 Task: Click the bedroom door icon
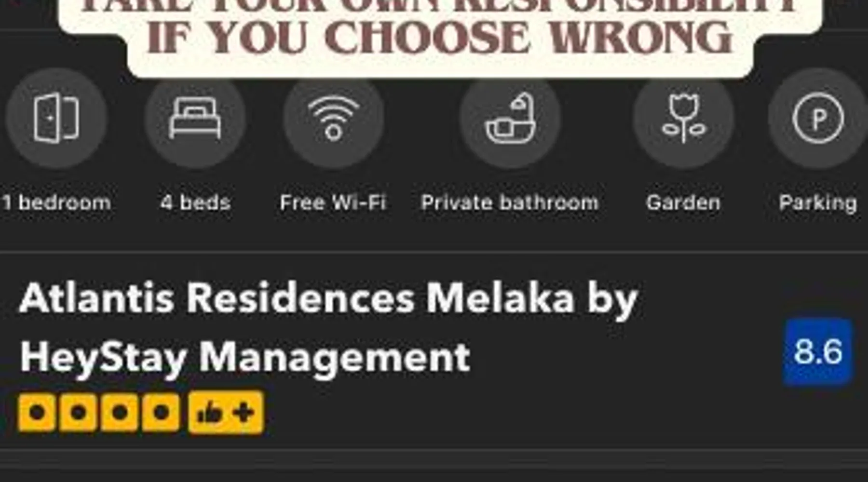coord(56,118)
